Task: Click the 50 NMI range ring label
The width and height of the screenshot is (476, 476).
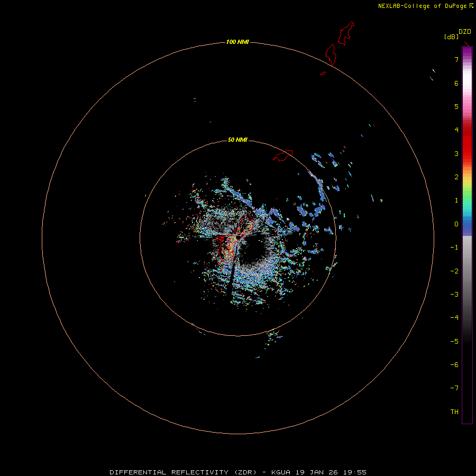Action: pos(237,140)
